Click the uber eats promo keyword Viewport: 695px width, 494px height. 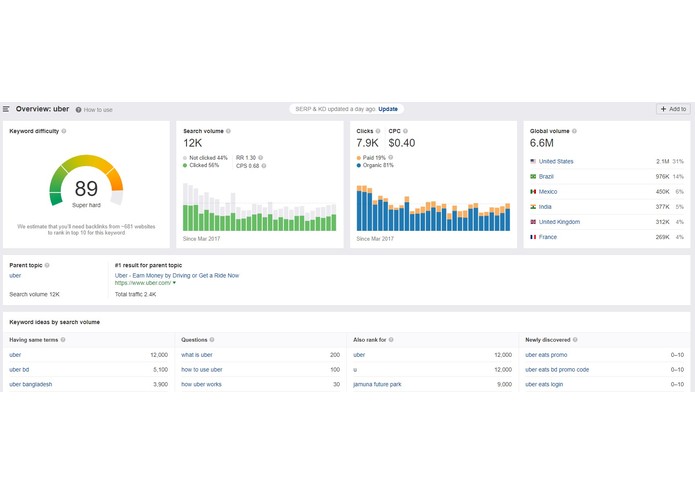pyautogui.click(x=546, y=355)
